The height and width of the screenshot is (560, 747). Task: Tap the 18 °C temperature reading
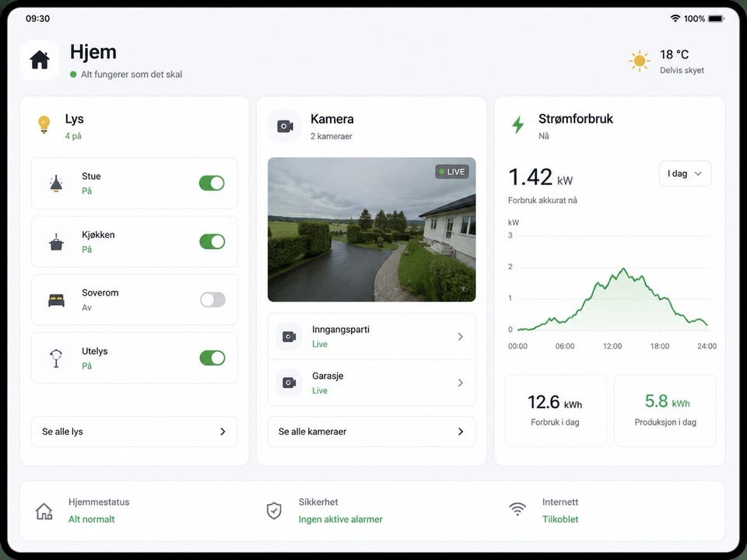674,54
